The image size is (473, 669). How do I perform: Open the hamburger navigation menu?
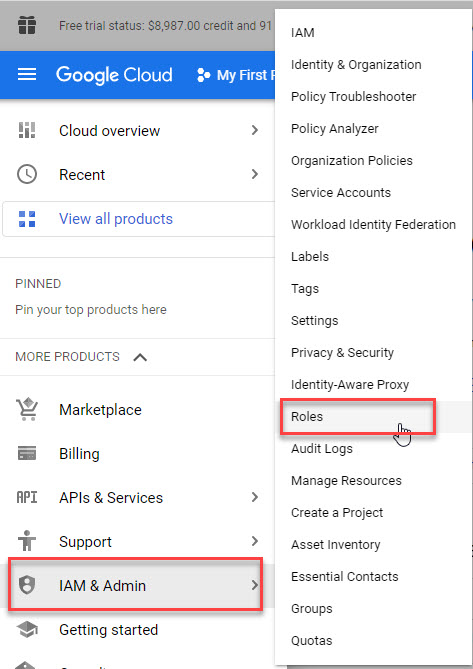point(26,75)
